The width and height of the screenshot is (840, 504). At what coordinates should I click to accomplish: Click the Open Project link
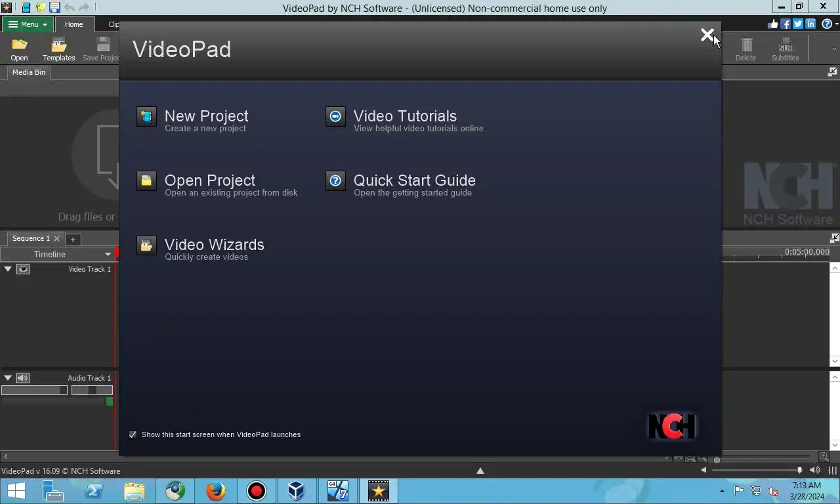click(210, 180)
